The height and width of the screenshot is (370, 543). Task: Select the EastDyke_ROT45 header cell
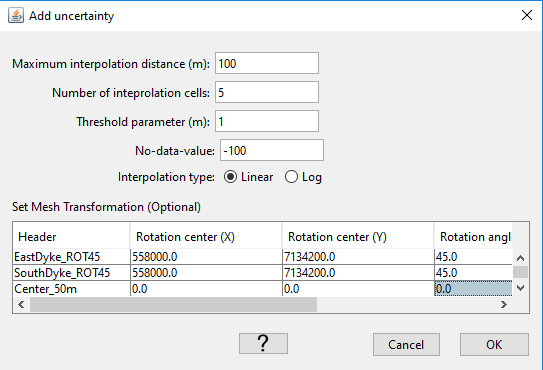point(72,257)
